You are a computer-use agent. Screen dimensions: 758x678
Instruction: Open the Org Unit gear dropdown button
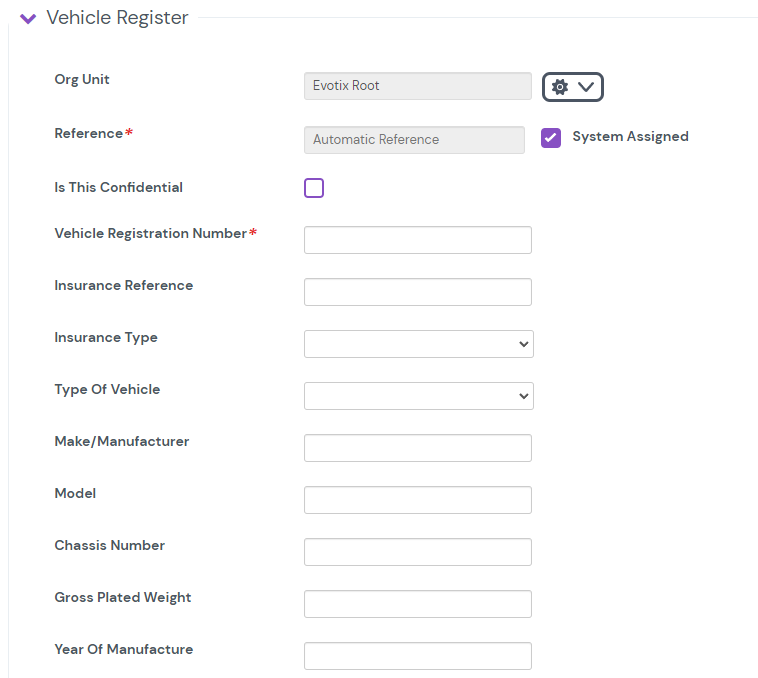point(572,87)
